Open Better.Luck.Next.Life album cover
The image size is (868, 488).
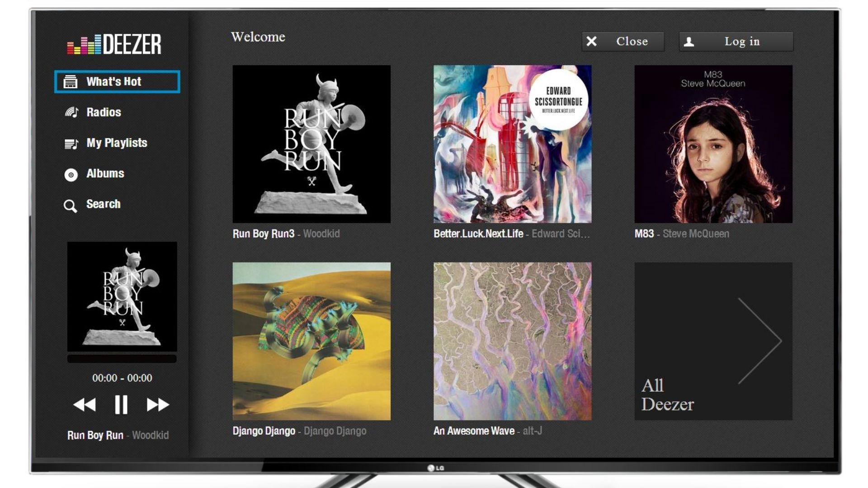pos(512,145)
